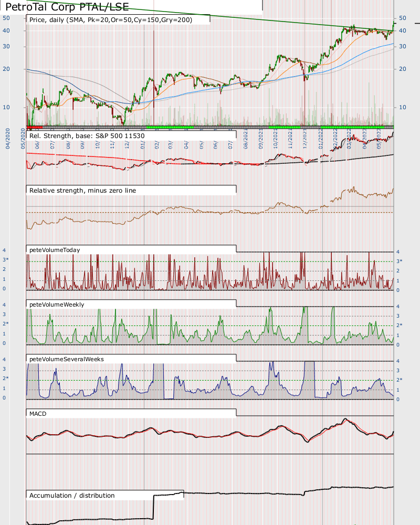This screenshot has width=420, height=525.
Task: Click the 40 value on the right price axis
Action: [403, 30]
